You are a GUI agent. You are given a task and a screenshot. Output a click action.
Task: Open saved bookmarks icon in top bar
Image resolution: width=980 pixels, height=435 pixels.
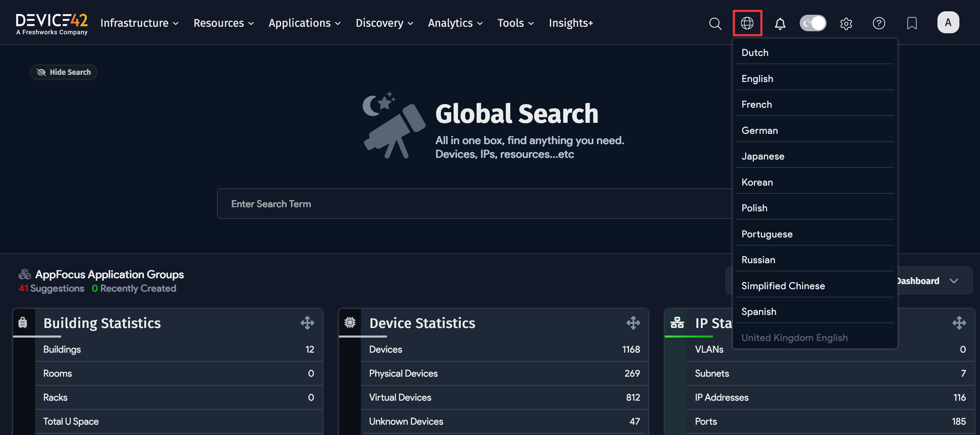[912, 23]
